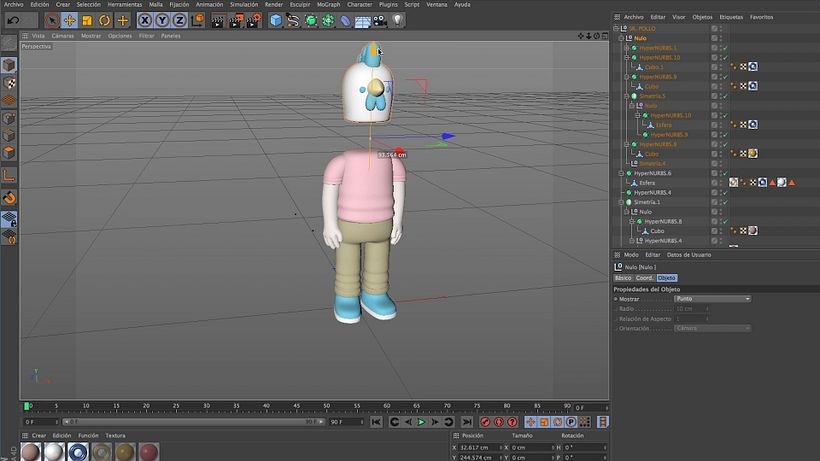Open render settings clapperboard with gear
Viewport: 820px width, 461px height.
click(254, 21)
